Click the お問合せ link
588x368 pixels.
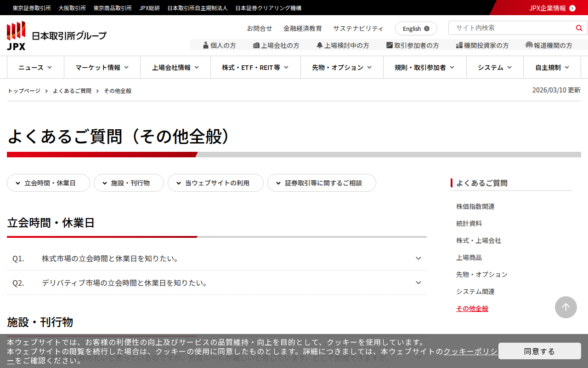tap(260, 29)
